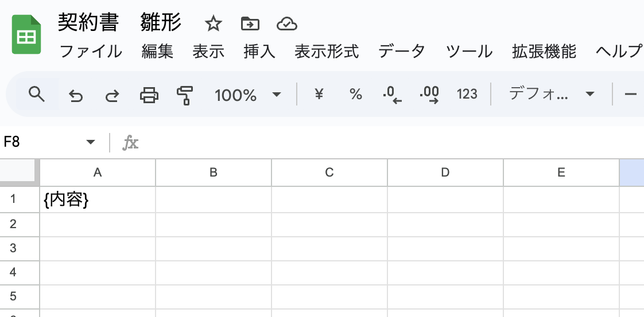Apply yen currency format
Screen dimensions: 644x317
click(319, 95)
